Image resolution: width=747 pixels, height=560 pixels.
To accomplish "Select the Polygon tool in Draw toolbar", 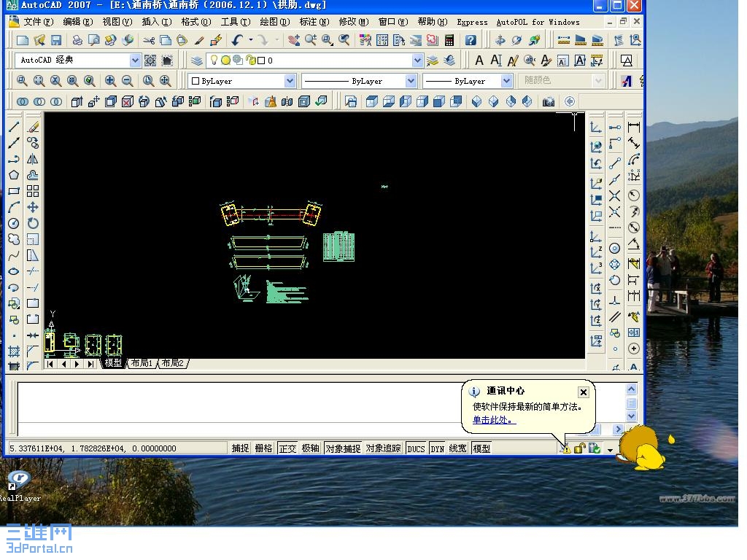I will (14, 175).
